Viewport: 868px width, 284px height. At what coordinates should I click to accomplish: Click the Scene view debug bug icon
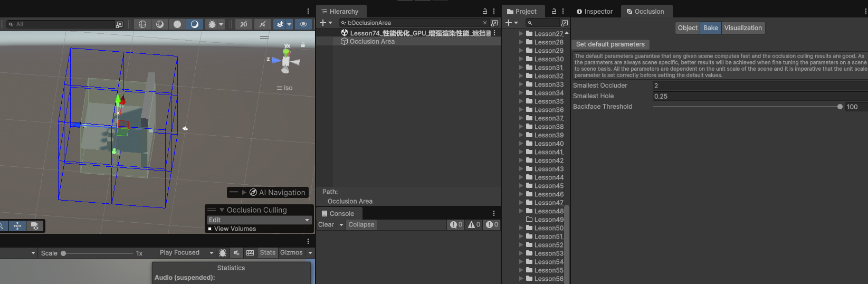(x=212, y=24)
